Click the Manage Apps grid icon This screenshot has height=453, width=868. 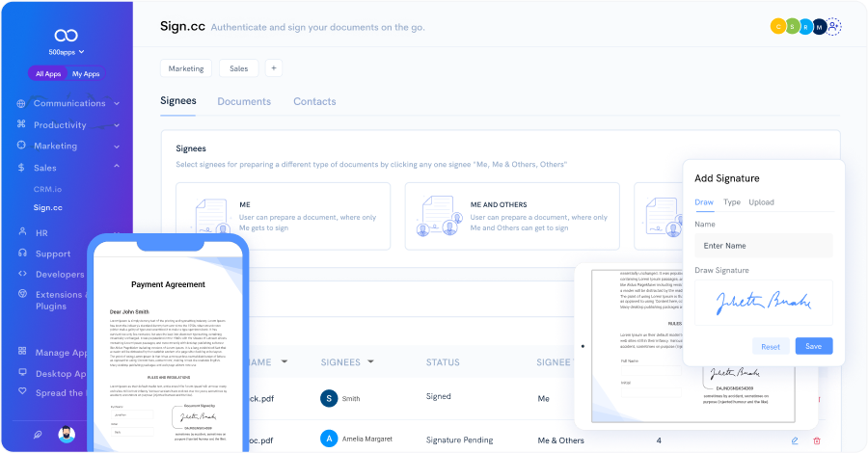click(x=22, y=351)
